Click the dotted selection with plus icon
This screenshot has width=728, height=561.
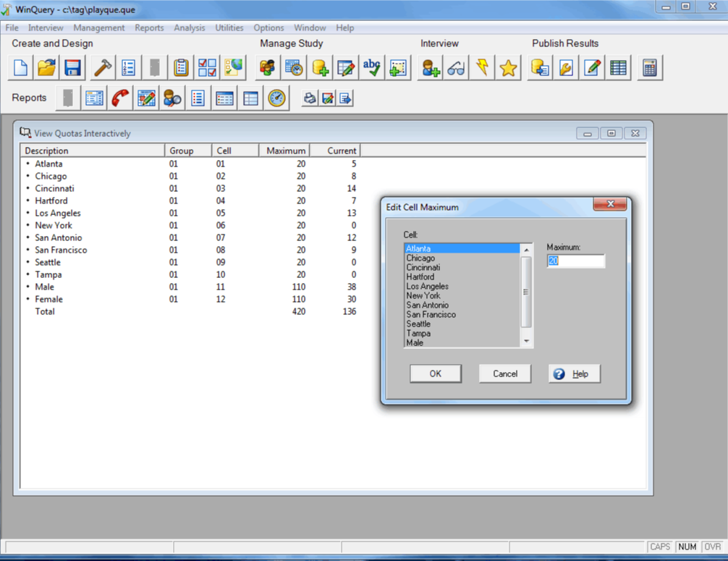click(x=398, y=68)
